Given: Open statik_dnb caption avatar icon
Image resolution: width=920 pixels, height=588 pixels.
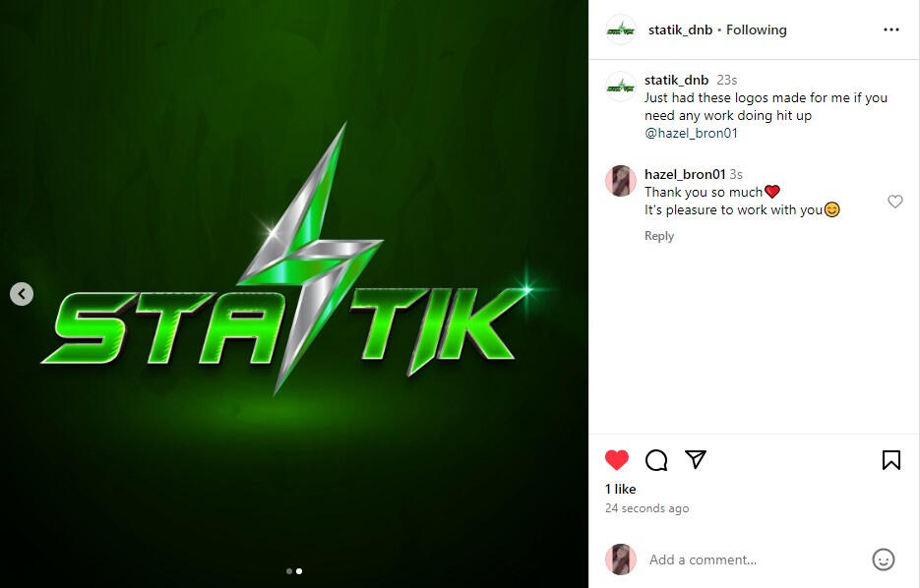Looking at the screenshot, I should click(x=621, y=87).
